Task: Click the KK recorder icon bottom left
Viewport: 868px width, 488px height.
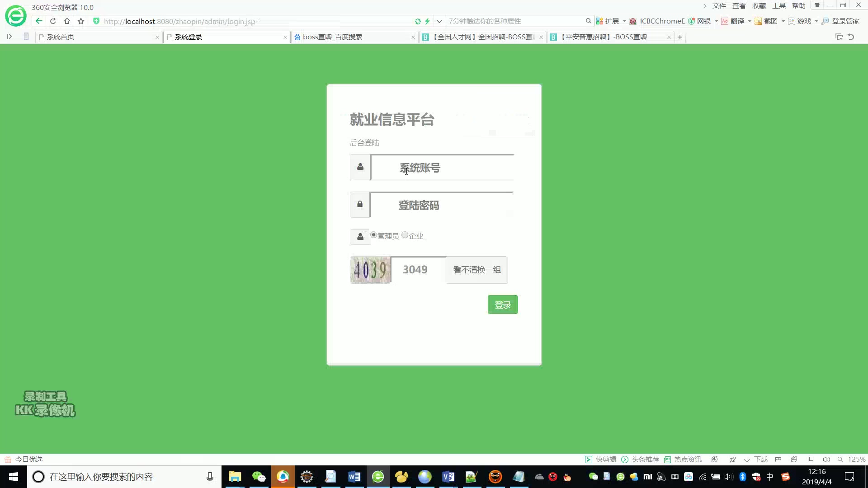Action: [45, 404]
